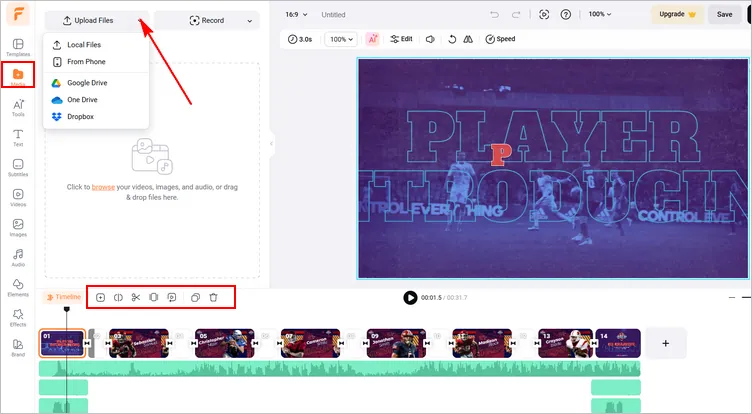Save the project with Save button
This screenshot has height=414, width=752.
[724, 14]
